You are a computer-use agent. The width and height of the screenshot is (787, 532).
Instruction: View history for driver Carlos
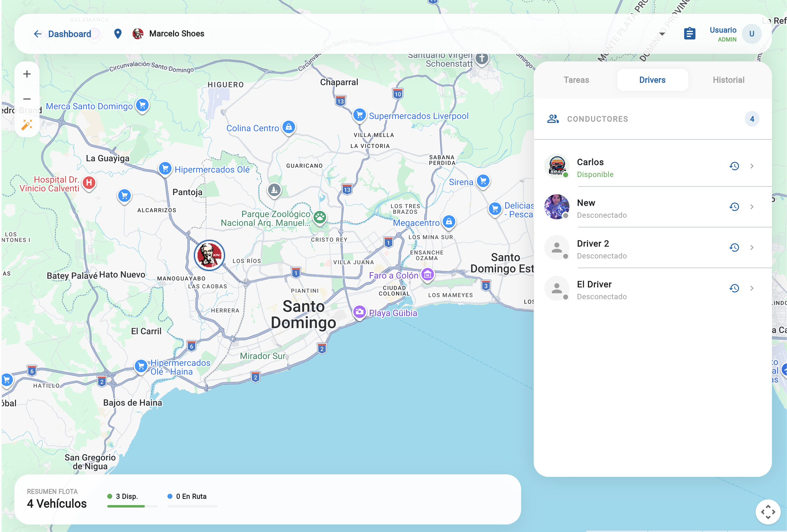[734, 166]
